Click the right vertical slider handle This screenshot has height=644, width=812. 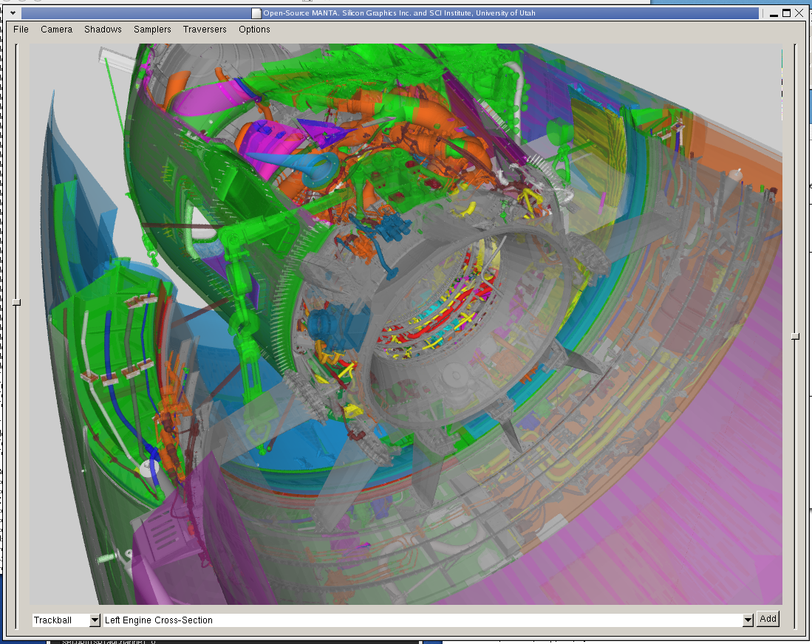796,336
